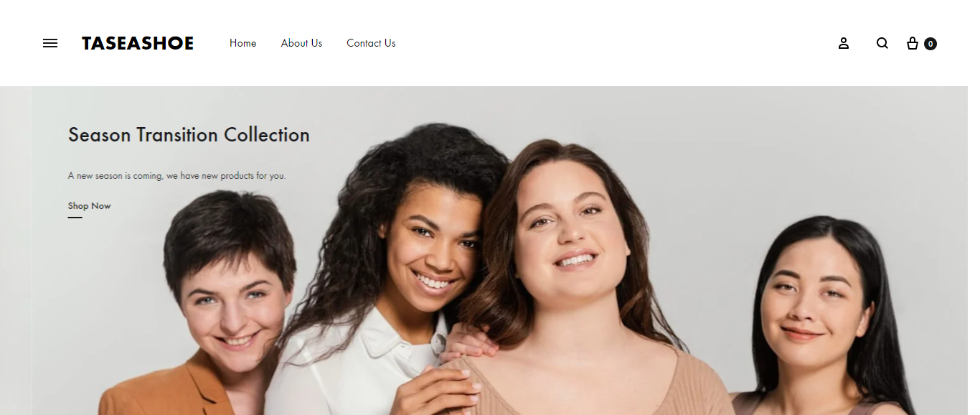Click the TASEASHOE logo

pyautogui.click(x=138, y=43)
